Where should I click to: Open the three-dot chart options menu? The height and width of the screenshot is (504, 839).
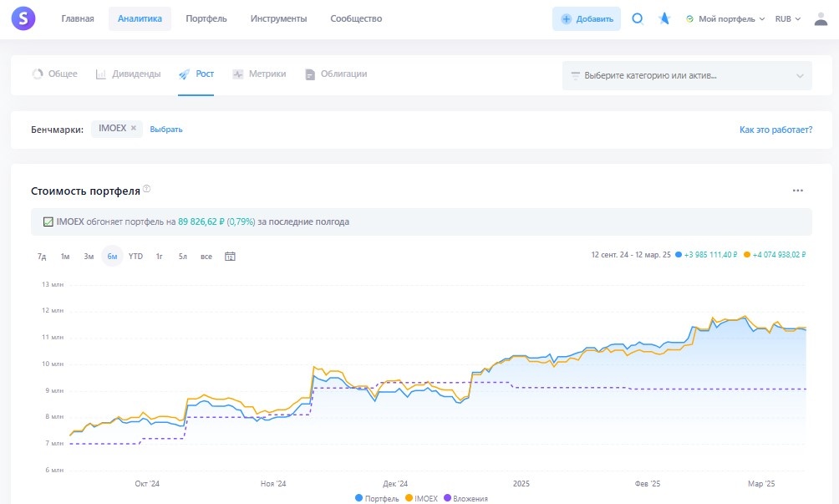pyautogui.click(x=798, y=191)
